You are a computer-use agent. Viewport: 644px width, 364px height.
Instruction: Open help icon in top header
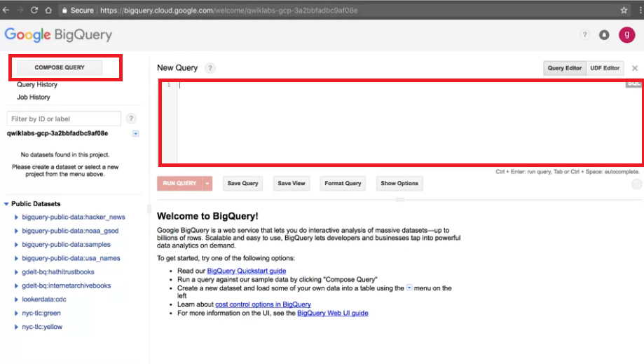click(585, 35)
